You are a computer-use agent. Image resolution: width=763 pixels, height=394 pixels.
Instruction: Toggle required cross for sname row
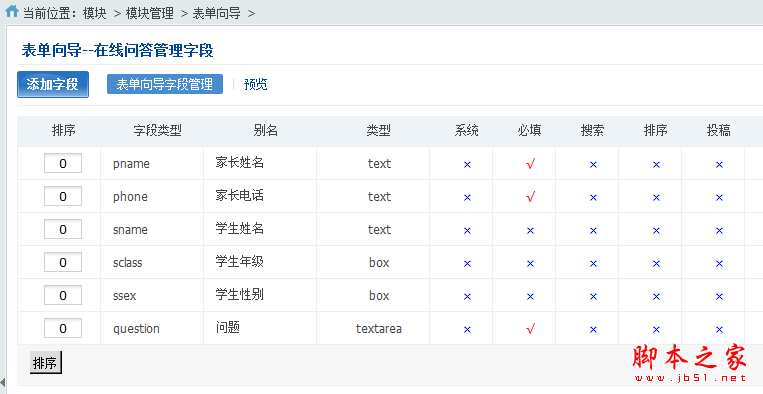(x=530, y=231)
